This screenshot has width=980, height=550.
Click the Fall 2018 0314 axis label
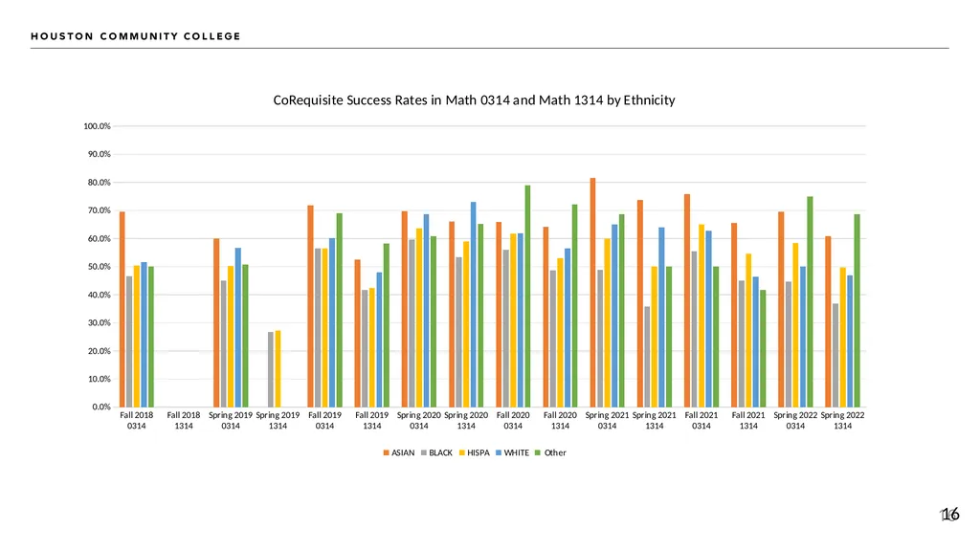[x=136, y=421]
